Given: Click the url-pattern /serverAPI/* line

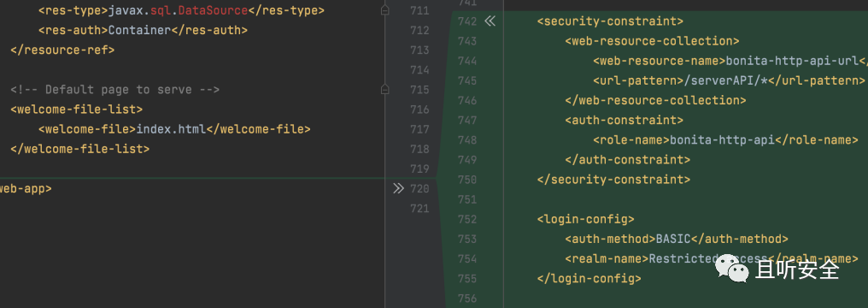Looking at the screenshot, I should point(729,81).
